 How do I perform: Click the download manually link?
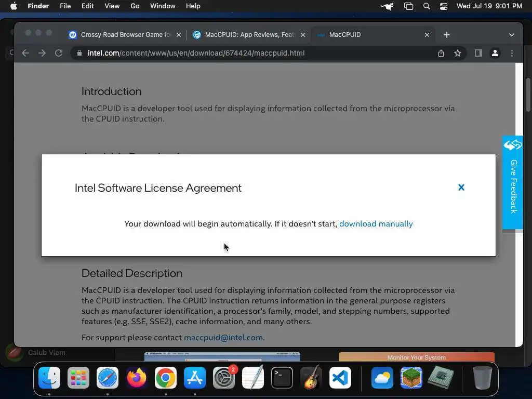point(376,224)
